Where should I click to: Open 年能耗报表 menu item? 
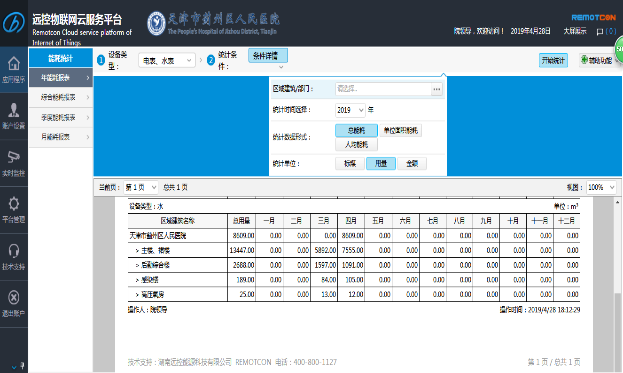click(61, 78)
